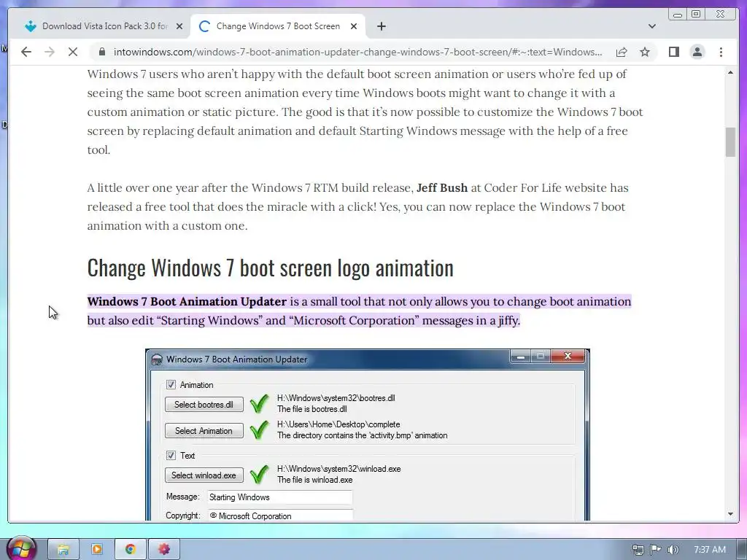Image resolution: width=747 pixels, height=560 pixels.
Task: Open the browser side panel
Action: pos(673,52)
